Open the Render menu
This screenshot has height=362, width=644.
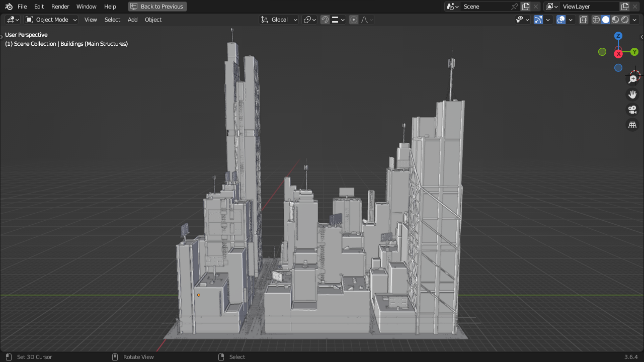pos(60,7)
